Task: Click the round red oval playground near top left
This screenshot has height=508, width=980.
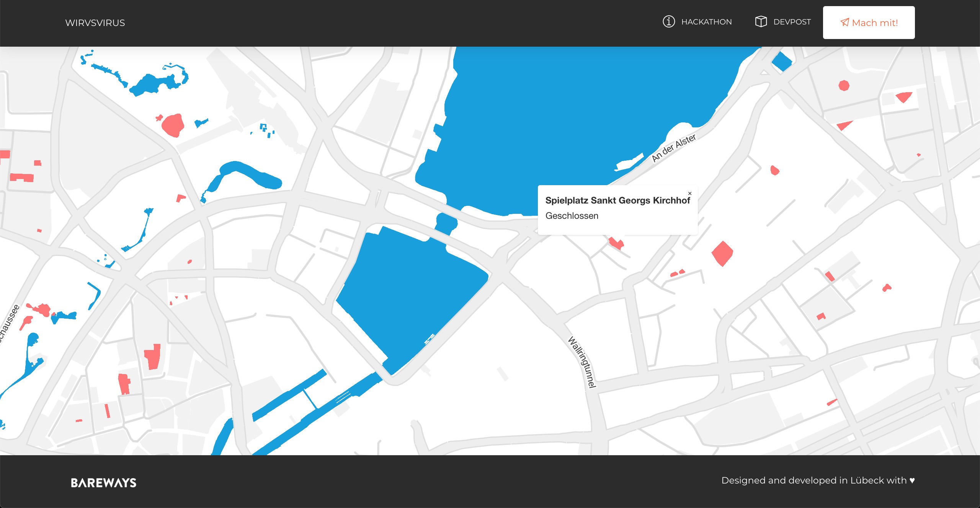Action: pos(173,125)
